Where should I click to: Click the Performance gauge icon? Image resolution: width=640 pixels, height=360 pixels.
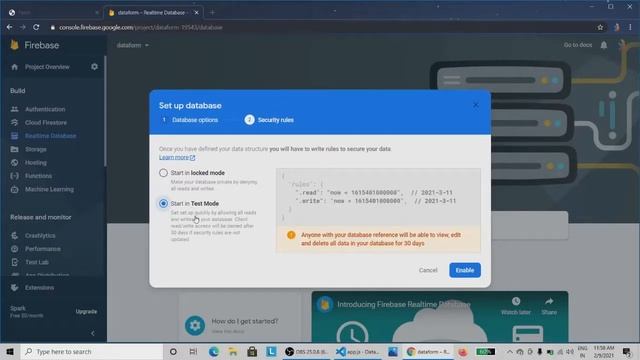pyautogui.click(x=15, y=249)
